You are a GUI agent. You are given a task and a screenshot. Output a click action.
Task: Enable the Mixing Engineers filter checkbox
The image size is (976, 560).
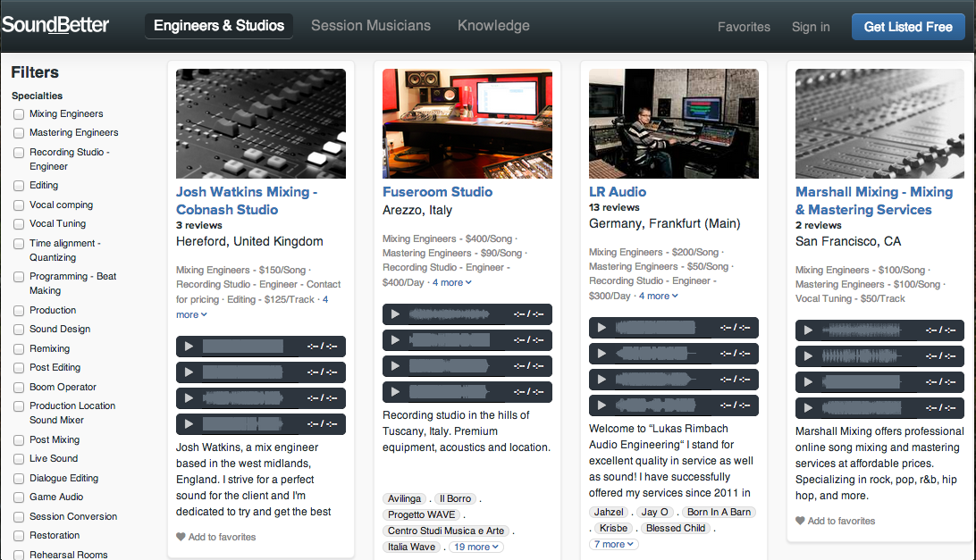click(x=19, y=114)
